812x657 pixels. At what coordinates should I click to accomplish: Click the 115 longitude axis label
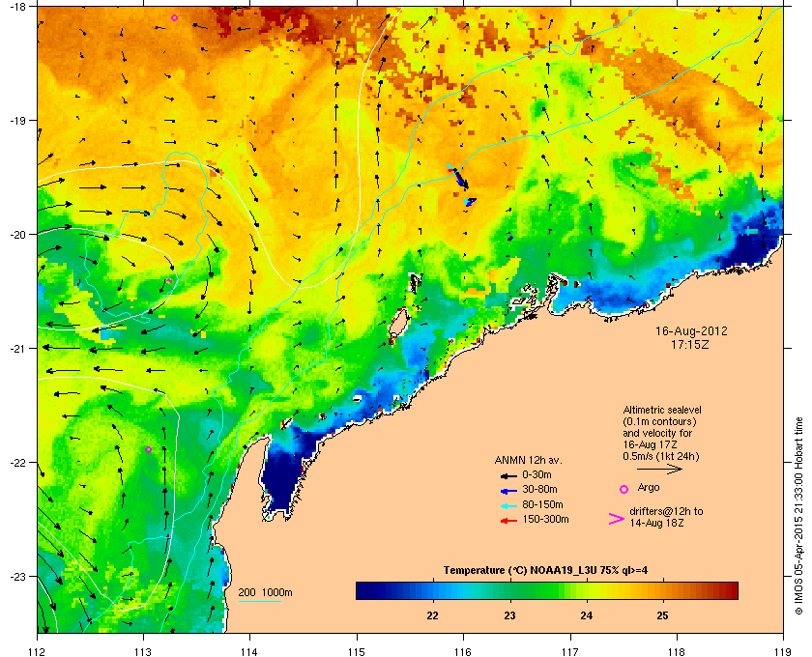[357, 652]
